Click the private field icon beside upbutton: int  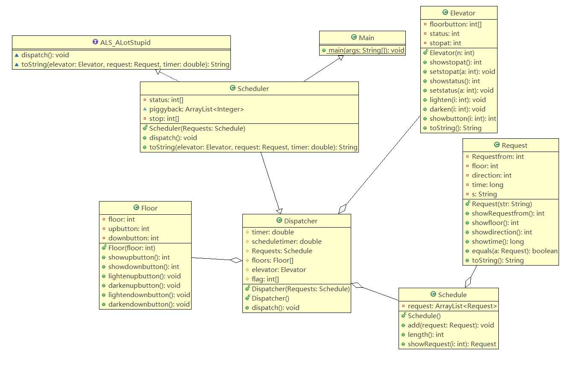coord(104,229)
